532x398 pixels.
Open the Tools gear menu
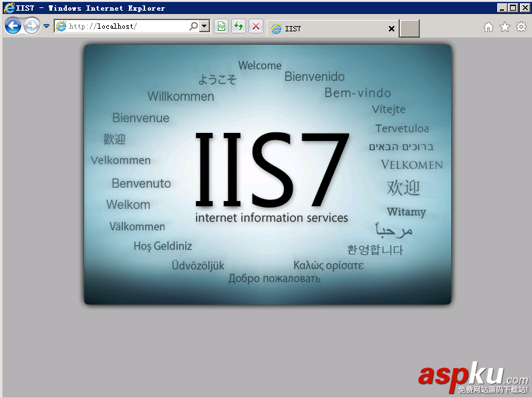[521, 27]
